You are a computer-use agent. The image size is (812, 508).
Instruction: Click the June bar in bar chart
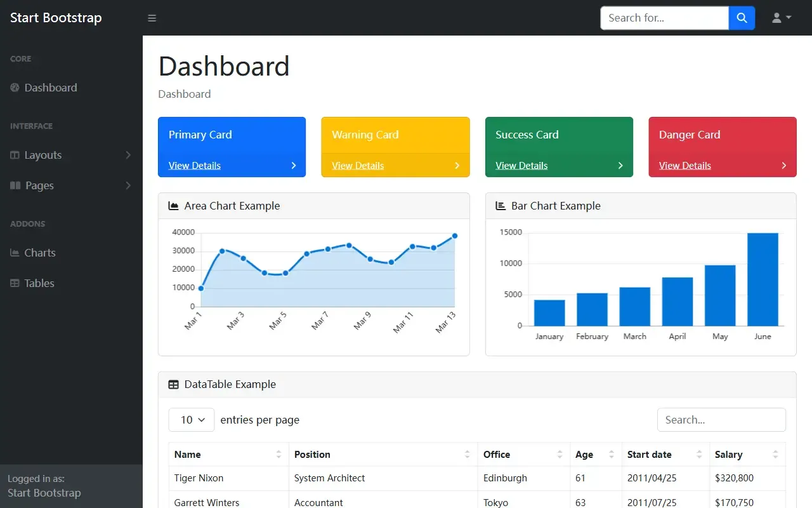[x=763, y=279]
